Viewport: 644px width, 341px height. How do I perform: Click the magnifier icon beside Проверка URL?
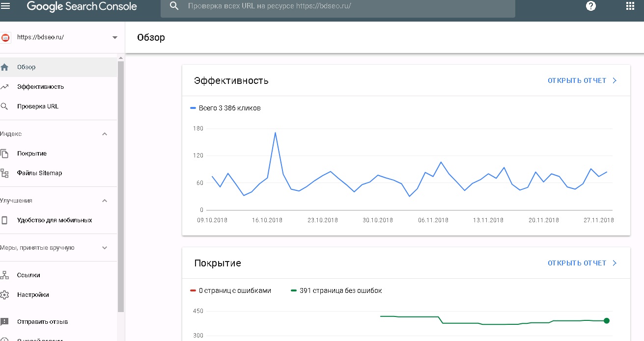click(x=4, y=106)
